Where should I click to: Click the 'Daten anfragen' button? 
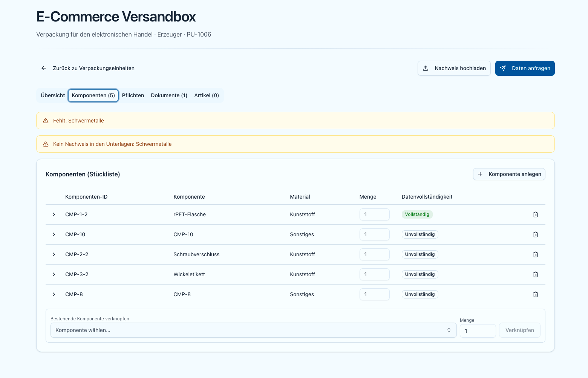coord(525,68)
